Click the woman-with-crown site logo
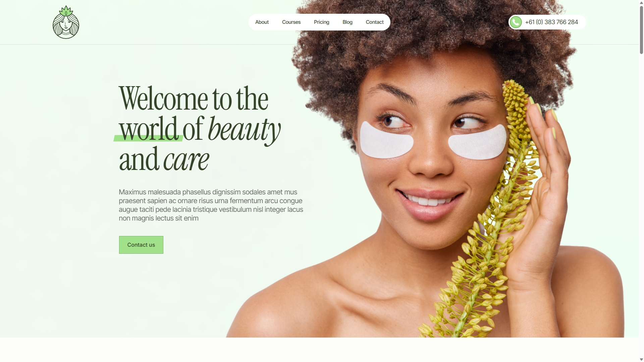The width and height of the screenshot is (644, 362). (66, 22)
